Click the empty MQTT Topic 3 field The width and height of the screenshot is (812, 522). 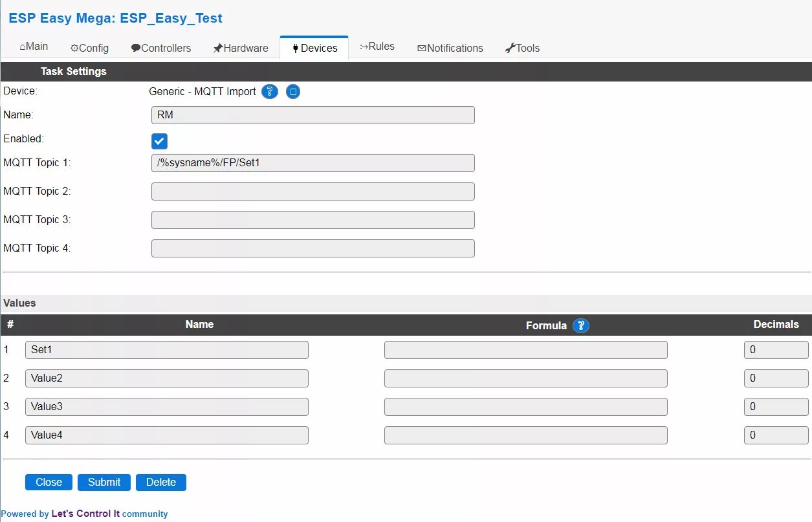pyautogui.click(x=313, y=220)
